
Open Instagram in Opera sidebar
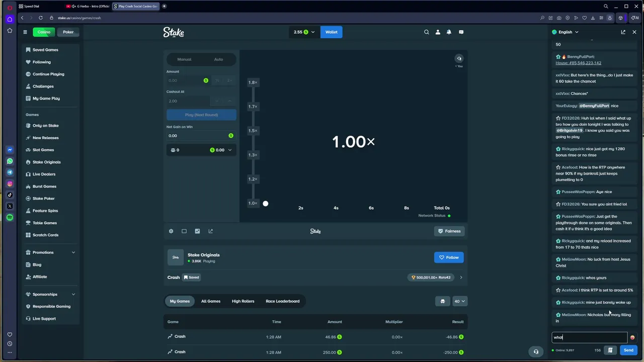pyautogui.click(x=10, y=184)
